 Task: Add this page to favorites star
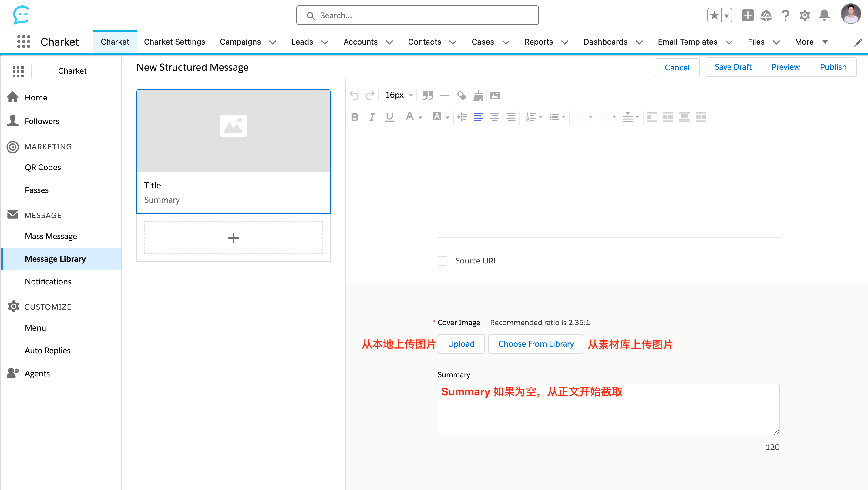(714, 15)
